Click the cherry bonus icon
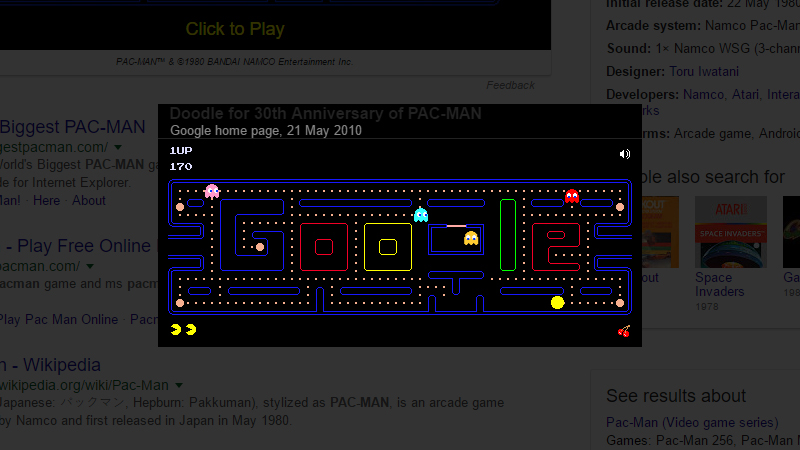This screenshot has height=450, width=800. [x=623, y=331]
